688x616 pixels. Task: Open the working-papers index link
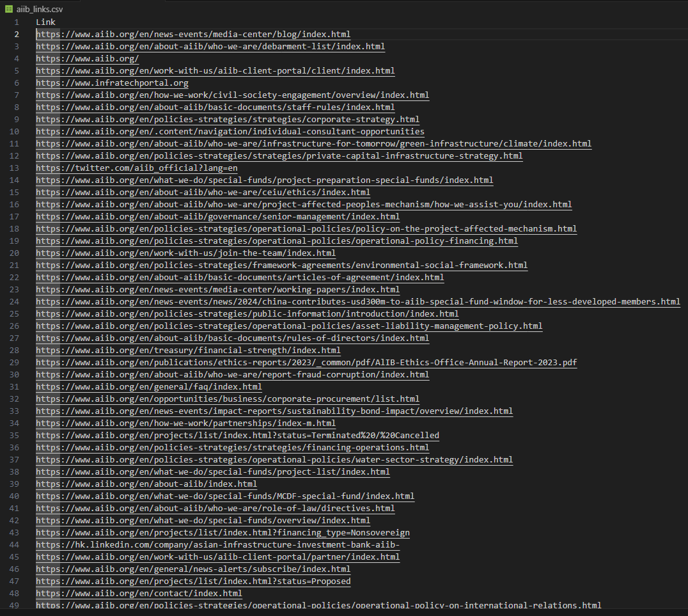(217, 290)
